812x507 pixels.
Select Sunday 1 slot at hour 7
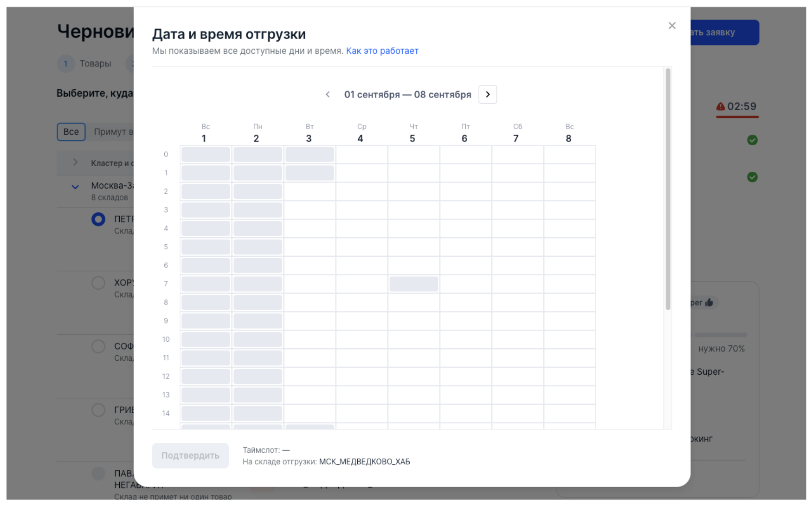(x=206, y=284)
